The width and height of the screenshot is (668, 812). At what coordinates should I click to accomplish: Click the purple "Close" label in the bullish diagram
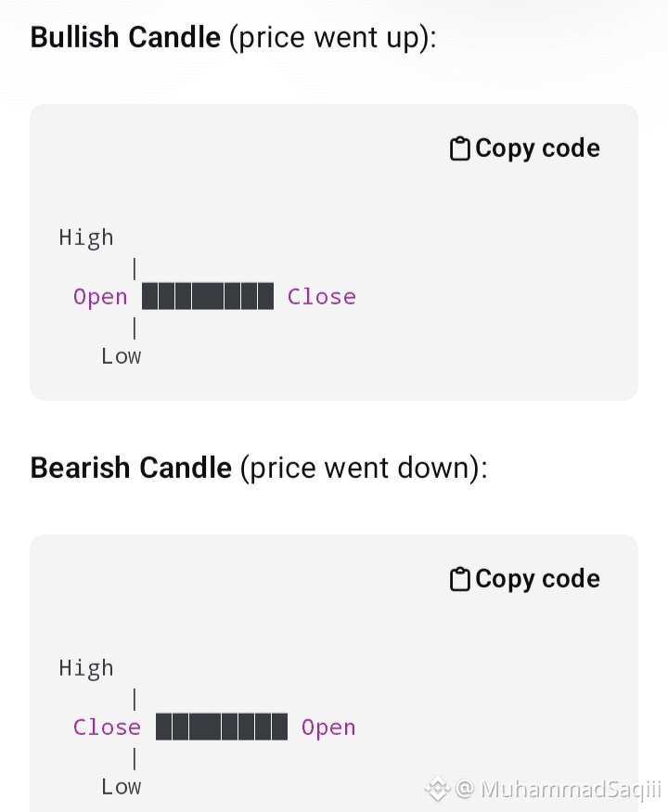pos(321,297)
